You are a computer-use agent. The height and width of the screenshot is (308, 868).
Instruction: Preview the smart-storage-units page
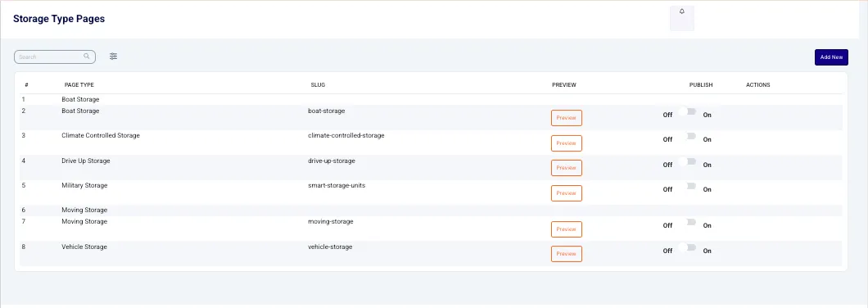(567, 193)
